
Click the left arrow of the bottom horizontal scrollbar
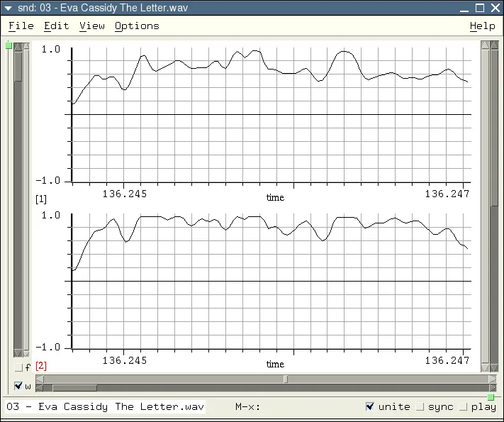point(40,388)
